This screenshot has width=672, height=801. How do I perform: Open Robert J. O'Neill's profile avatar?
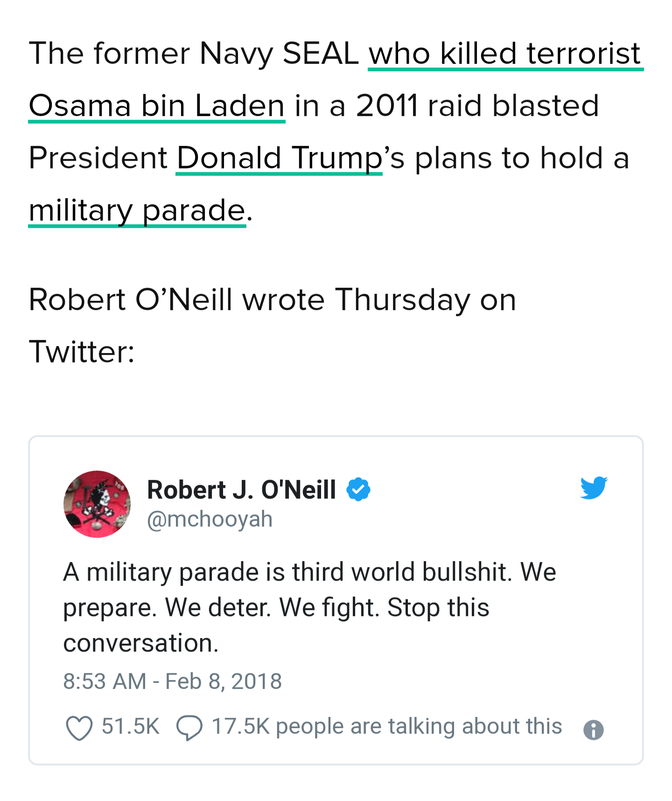click(x=97, y=504)
